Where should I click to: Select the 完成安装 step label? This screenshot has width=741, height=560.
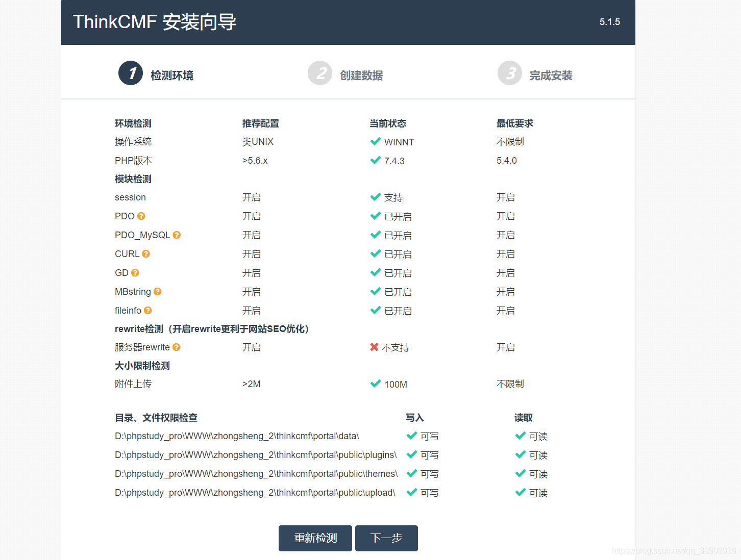point(551,75)
